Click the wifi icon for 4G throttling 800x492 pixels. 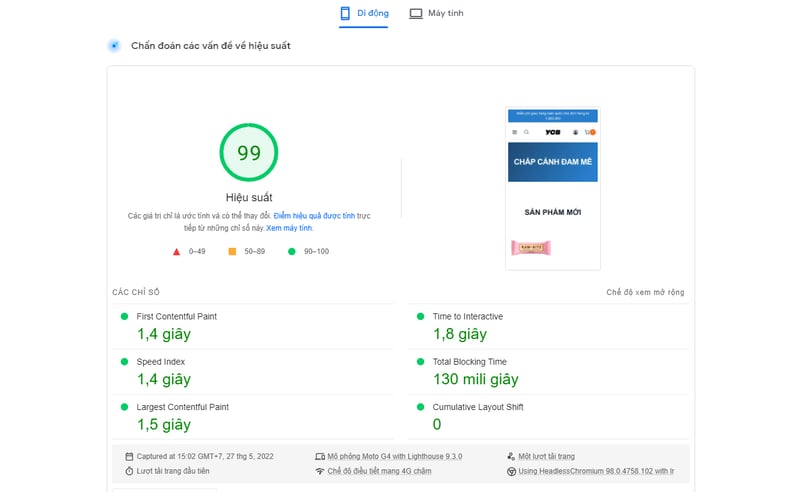tap(320, 471)
